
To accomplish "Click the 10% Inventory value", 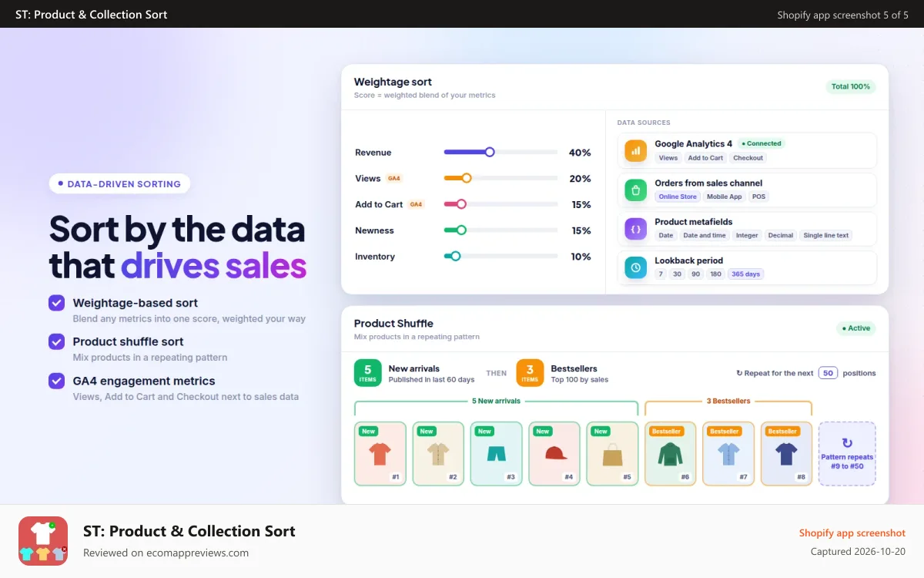I will (581, 257).
